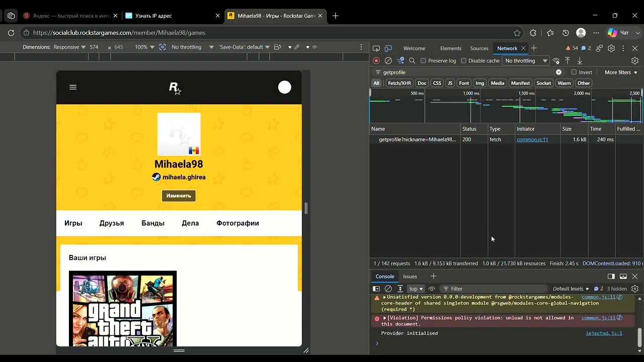Viewport: 644px width, 362px height.
Task: Open the Grand Theft Auto V game thumbnail
Action: pyautogui.click(x=123, y=308)
